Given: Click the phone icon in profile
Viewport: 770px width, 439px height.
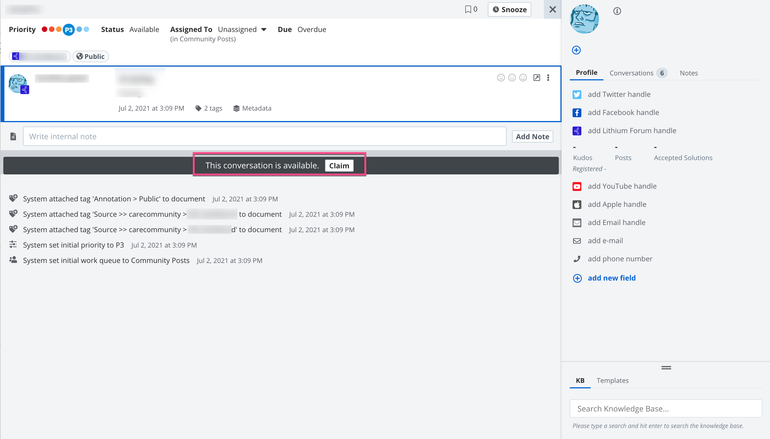Looking at the screenshot, I should (577, 259).
